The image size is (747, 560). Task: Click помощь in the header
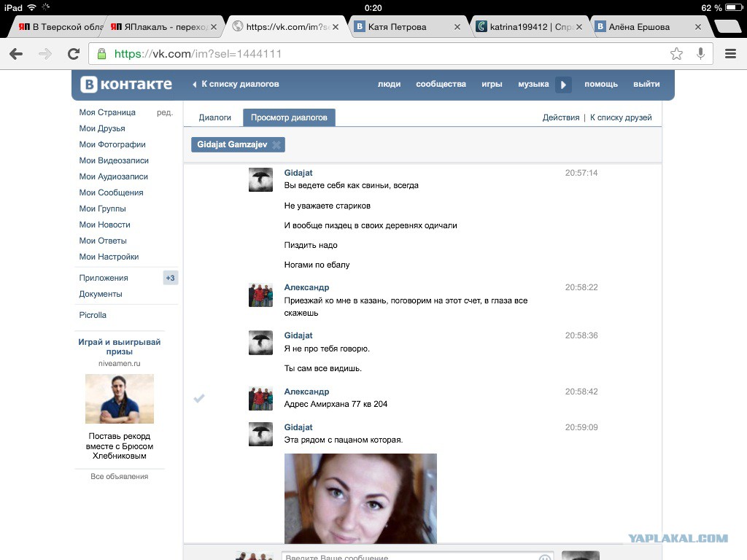(601, 85)
